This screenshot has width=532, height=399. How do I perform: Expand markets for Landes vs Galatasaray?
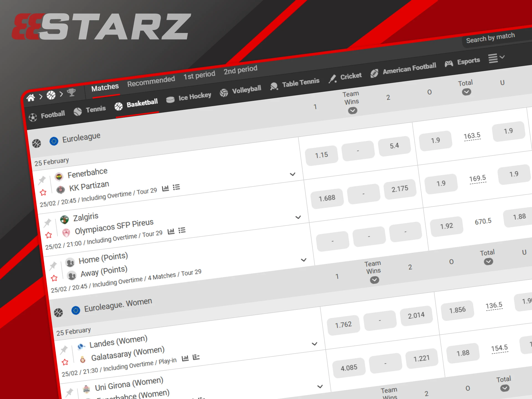coord(314,344)
